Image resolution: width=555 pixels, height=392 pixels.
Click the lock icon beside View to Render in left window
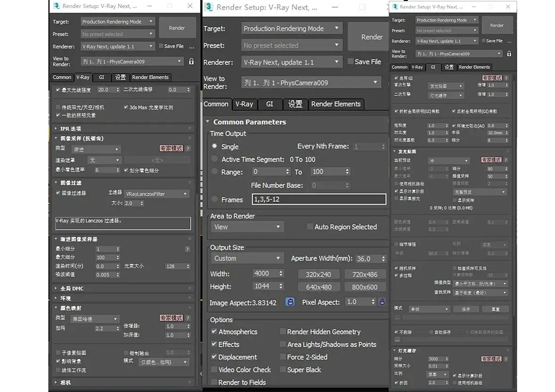pos(191,62)
